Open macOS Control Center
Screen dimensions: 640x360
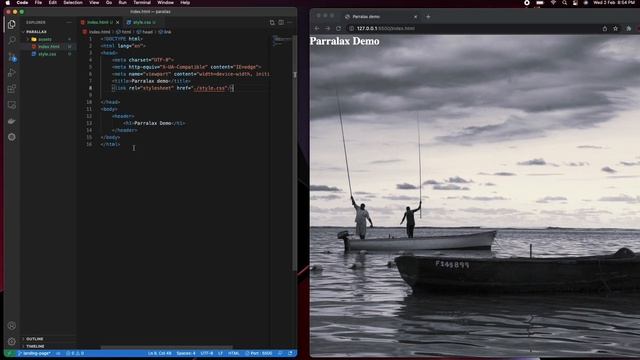[x=575, y=3]
